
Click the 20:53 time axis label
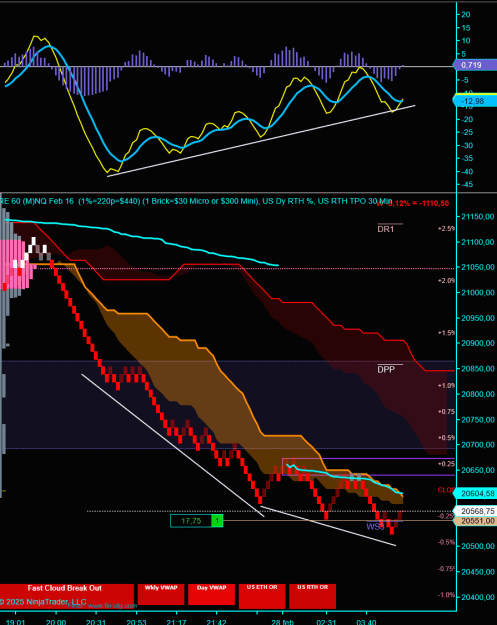tap(136, 622)
